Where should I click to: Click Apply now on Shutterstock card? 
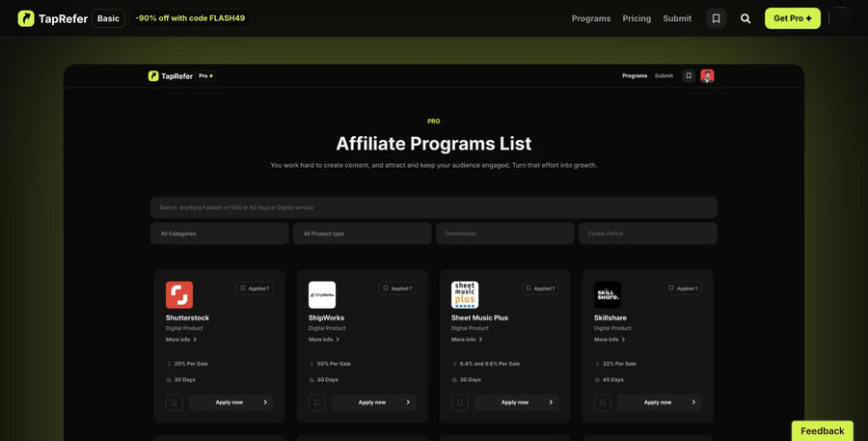click(231, 402)
